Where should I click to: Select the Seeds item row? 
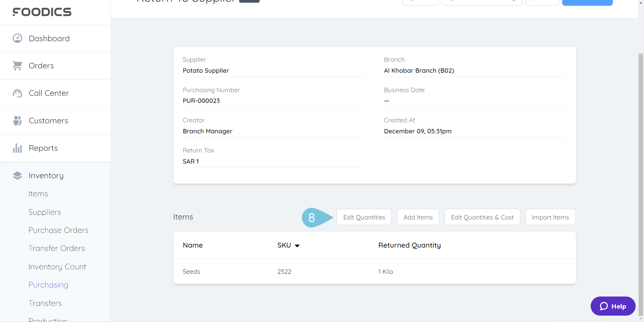tap(191, 271)
